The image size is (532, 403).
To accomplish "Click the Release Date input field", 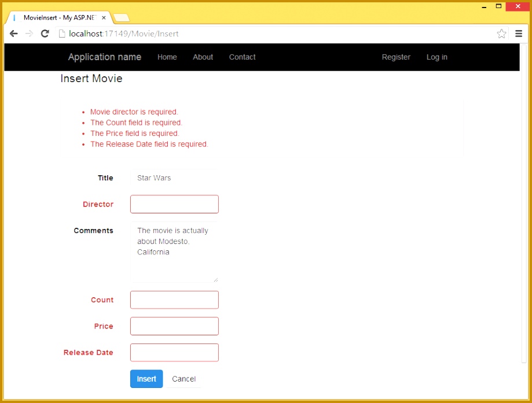I will pos(174,352).
